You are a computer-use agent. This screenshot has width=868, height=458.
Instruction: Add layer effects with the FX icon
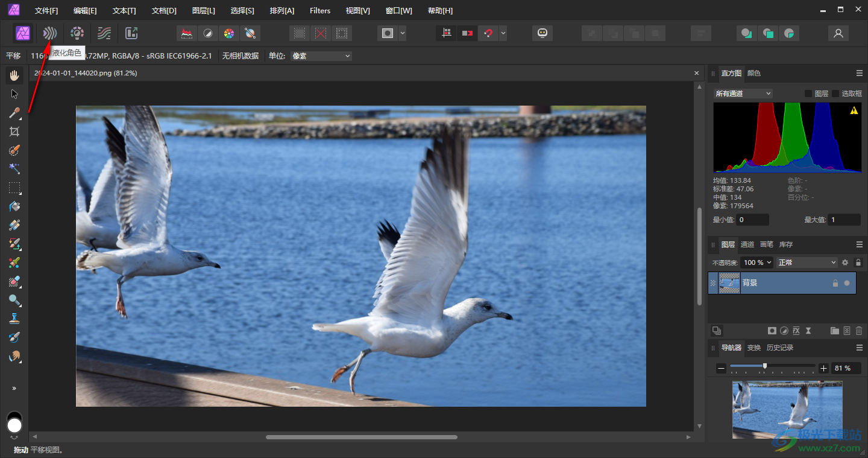click(x=796, y=331)
